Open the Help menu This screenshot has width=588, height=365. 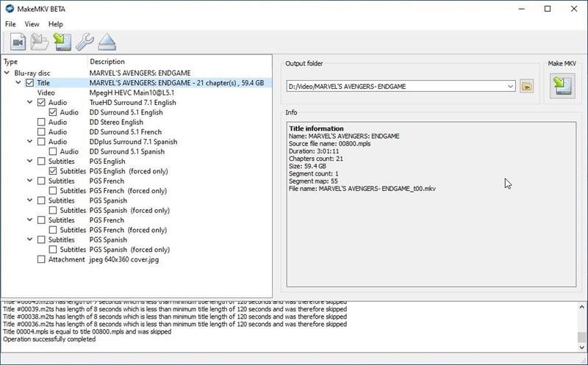coord(56,24)
